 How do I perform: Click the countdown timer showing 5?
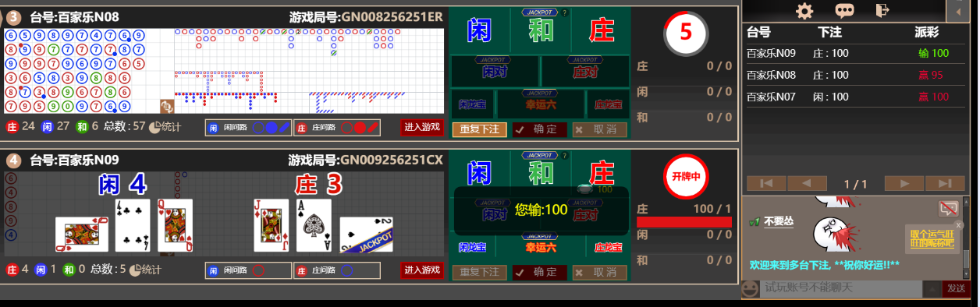pyautogui.click(x=685, y=33)
